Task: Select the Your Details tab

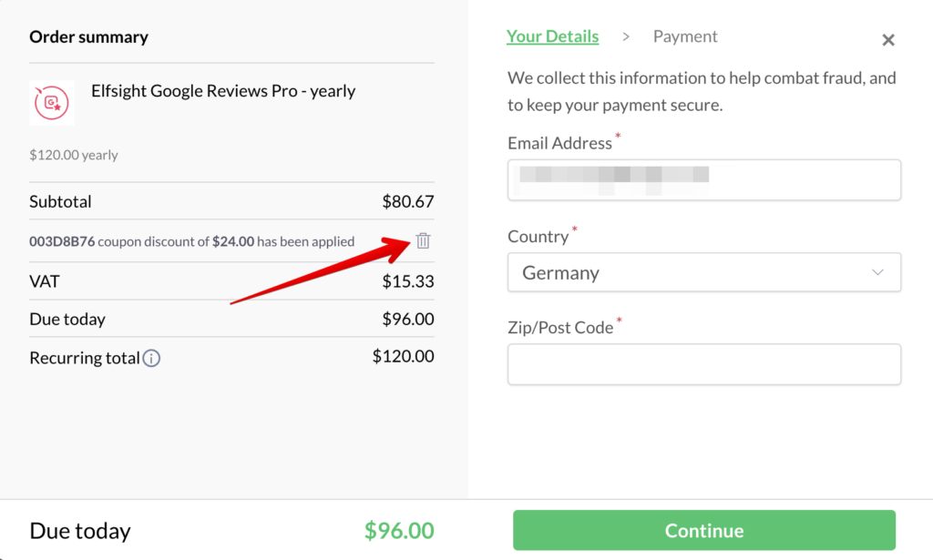Action: pyautogui.click(x=553, y=36)
